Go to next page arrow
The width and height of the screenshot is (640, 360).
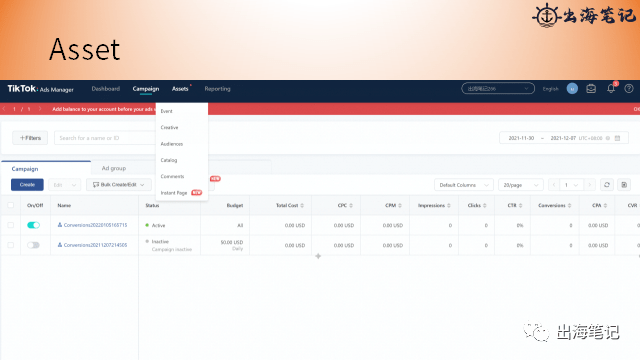(589, 185)
